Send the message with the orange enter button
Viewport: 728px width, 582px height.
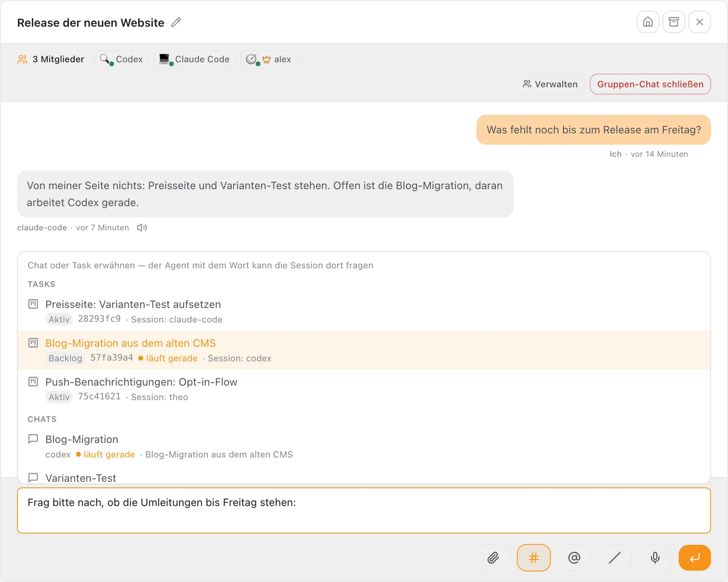tap(694, 558)
